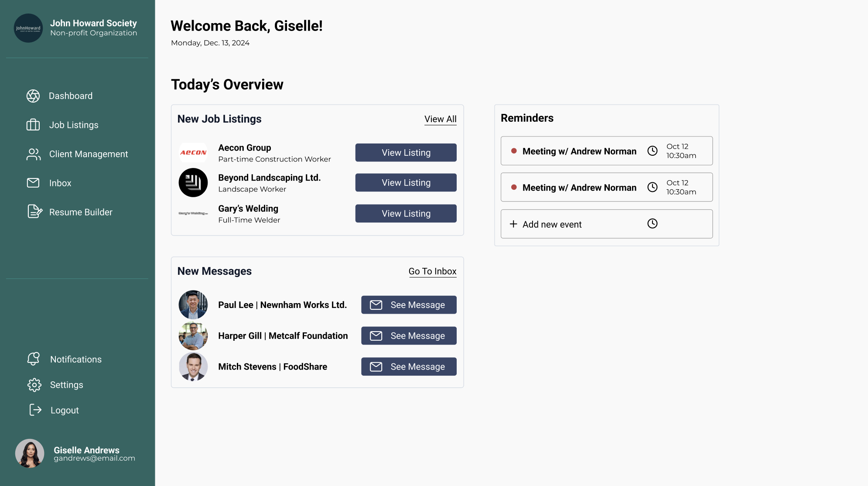Open Giselle Andrews profile photo
Screen dimensions: 868x486
coord(30,453)
